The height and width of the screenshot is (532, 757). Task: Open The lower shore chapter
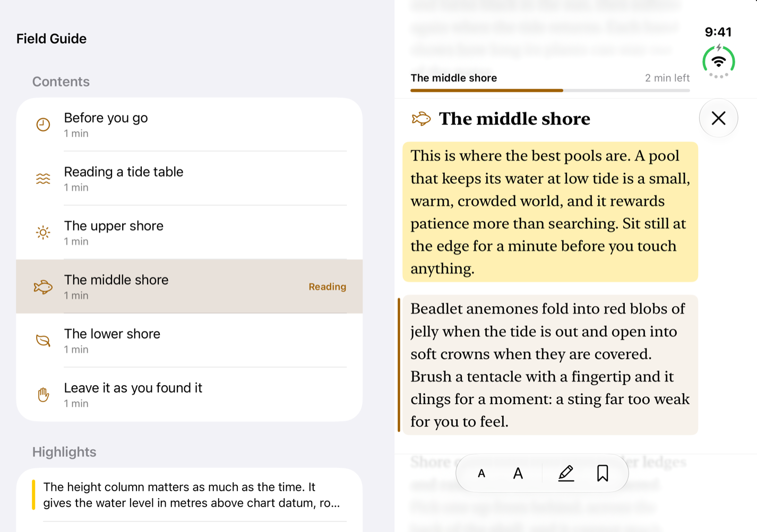[190, 341]
